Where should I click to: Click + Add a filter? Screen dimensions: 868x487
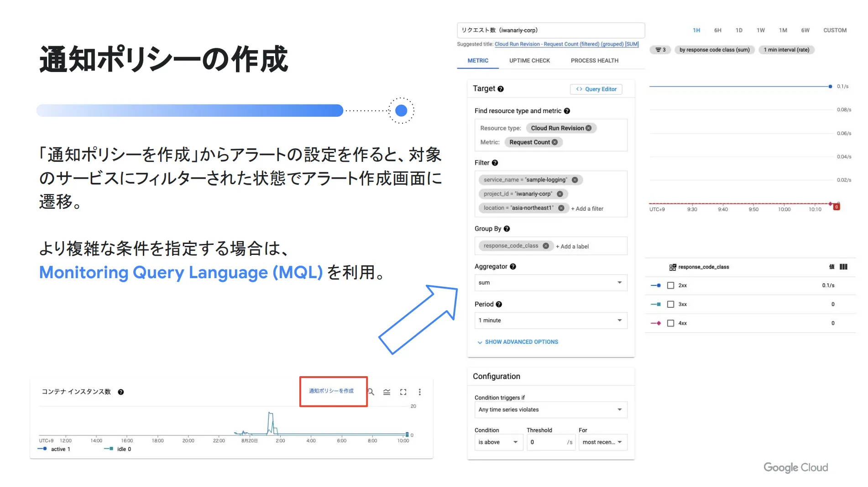tap(587, 209)
